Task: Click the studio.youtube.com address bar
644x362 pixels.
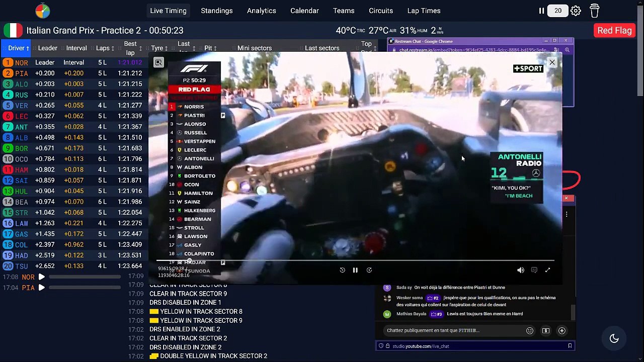Action: [x=475, y=346]
